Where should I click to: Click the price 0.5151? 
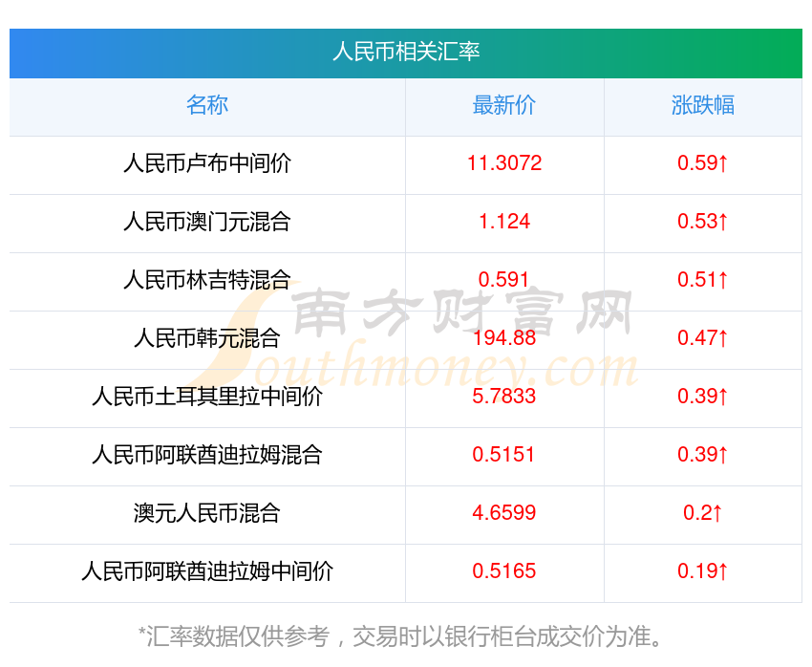click(503, 455)
